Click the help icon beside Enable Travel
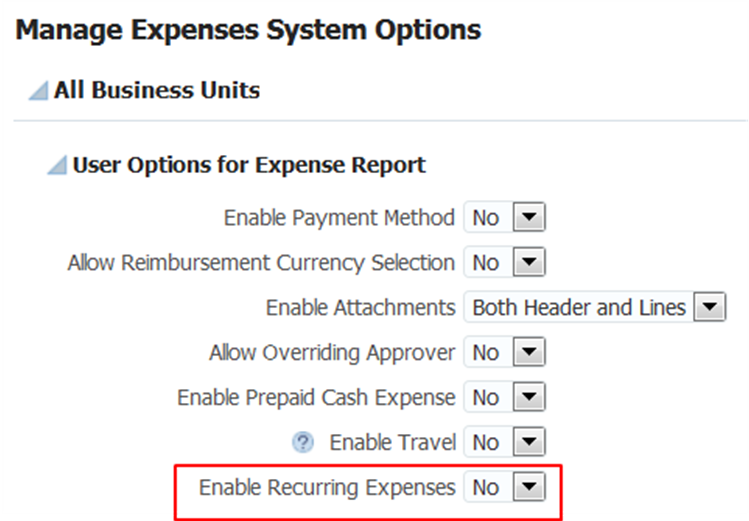749x521 pixels. click(x=303, y=442)
